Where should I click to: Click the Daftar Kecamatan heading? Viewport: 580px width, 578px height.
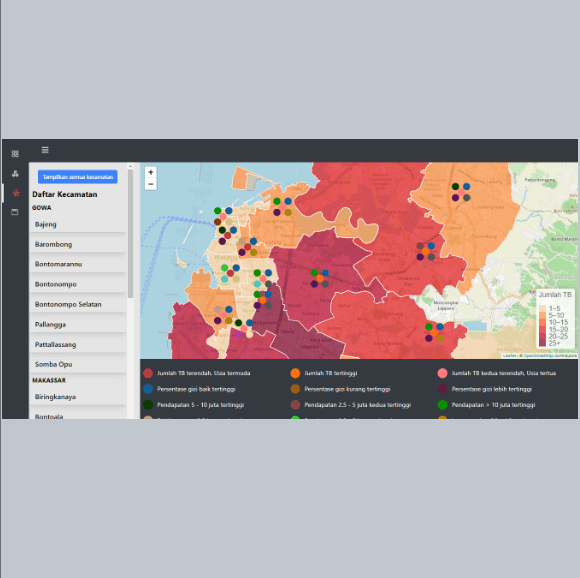tap(65, 195)
